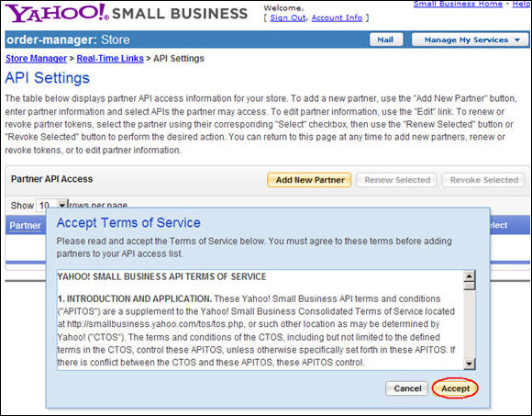Click the Partner API Access label
The image size is (532, 416).
pos(51,179)
